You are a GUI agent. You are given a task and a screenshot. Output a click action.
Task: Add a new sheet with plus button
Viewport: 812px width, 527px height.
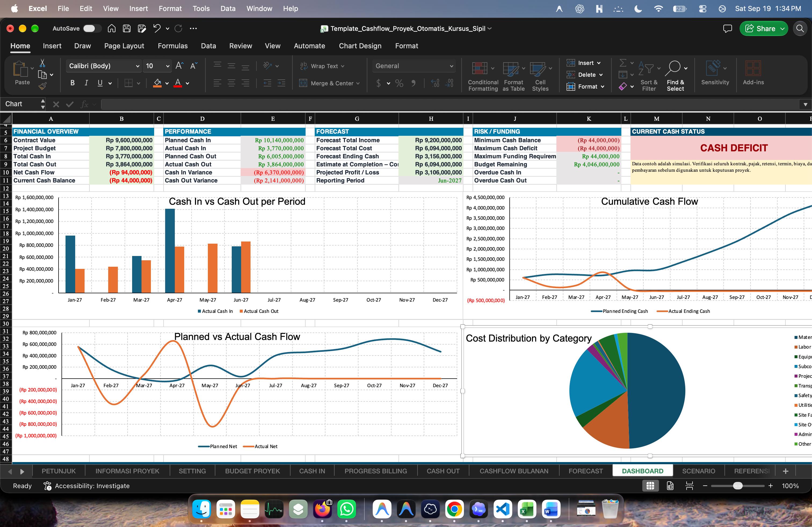tap(785, 471)
